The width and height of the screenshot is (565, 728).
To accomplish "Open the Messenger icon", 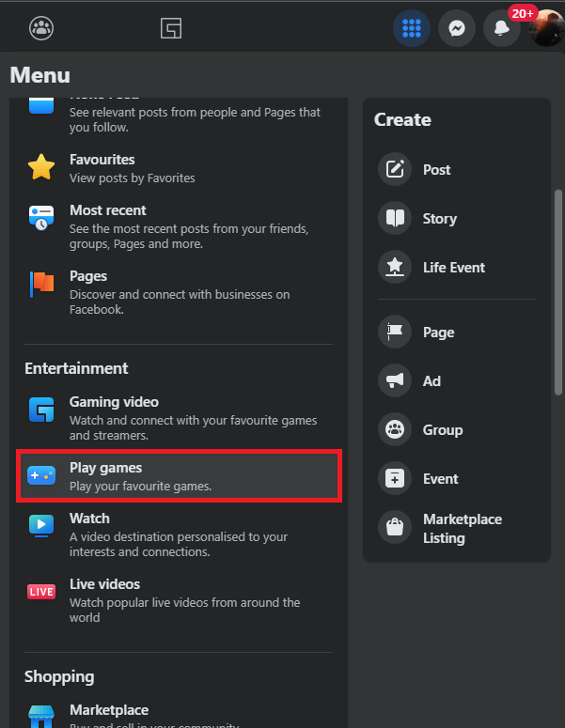I will coord(457,28).
